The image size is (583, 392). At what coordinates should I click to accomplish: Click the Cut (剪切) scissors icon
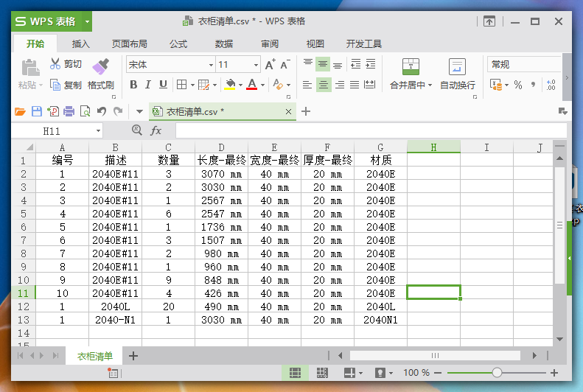coord(55,64)
